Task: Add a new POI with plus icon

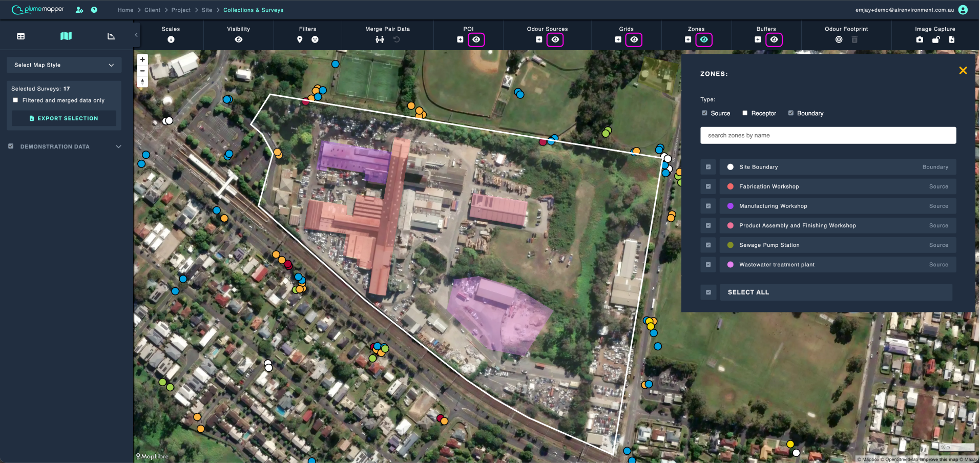Action: pos(460,39)
